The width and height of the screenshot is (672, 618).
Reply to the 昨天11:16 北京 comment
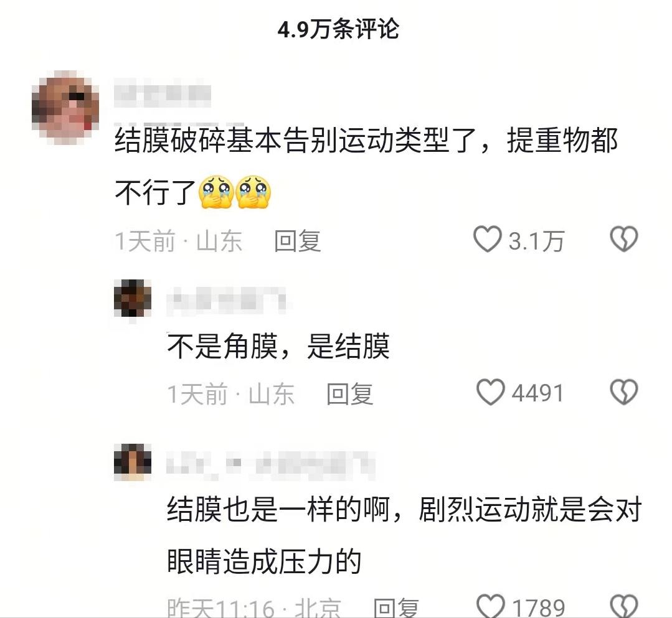tap(396, 607)
